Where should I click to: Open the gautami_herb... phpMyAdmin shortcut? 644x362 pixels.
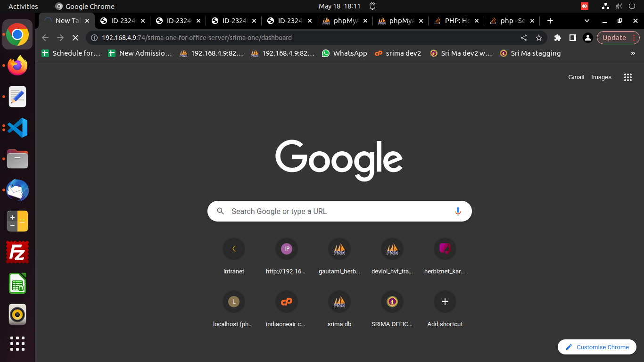339,256
